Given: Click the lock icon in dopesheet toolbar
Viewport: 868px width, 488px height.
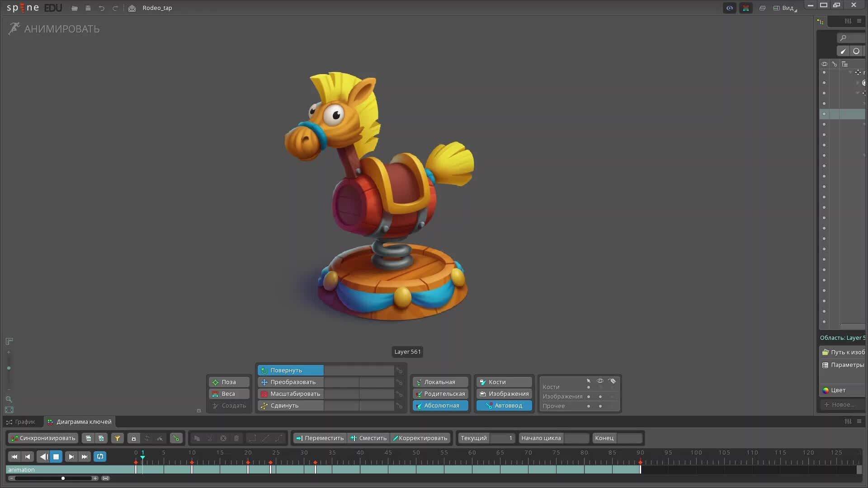Looking at the screenshot, I should [133, 438].
